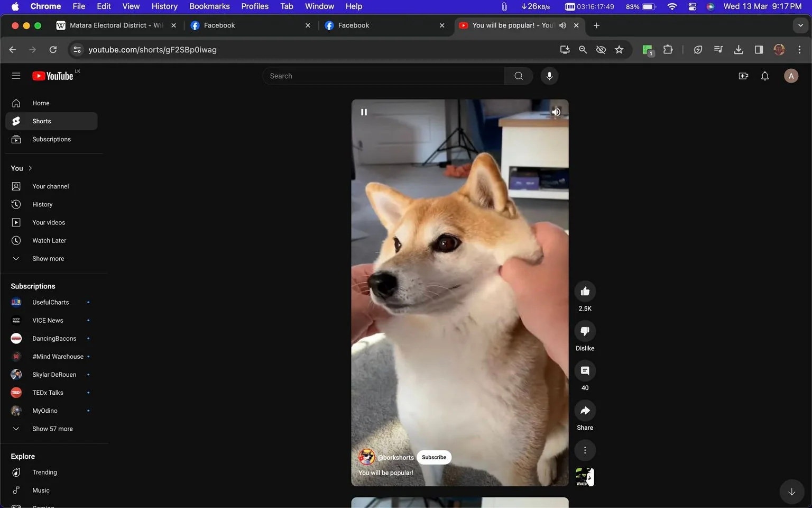Open Watch Later playlist
The width and height of the screenshot is (812, 508).
[51, 241]
